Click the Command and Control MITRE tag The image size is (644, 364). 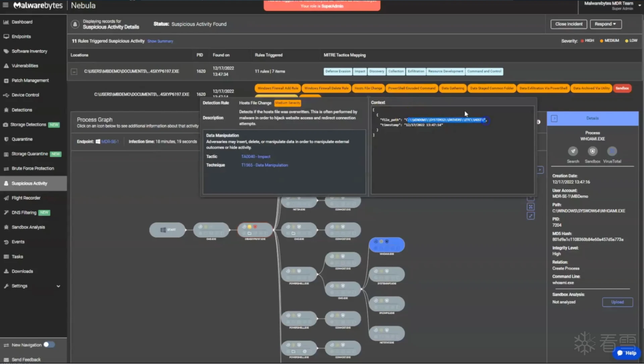click(x=484, y=71)
